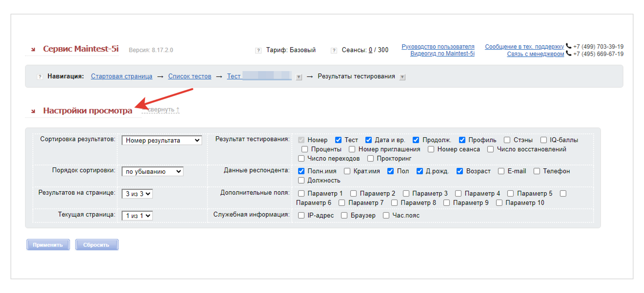644x293 pixels.
Task: Open the Результатов на странице dropdown
Action: (137, 194)
